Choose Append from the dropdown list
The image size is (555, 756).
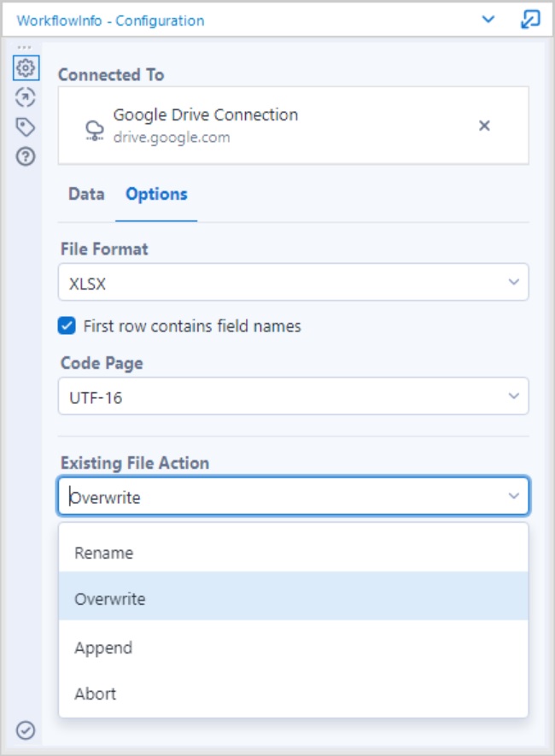coord(294,648)
